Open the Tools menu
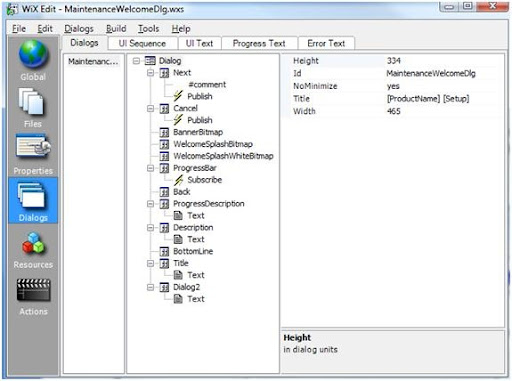The height and width of the screenshot is (381, 512). 149,29
